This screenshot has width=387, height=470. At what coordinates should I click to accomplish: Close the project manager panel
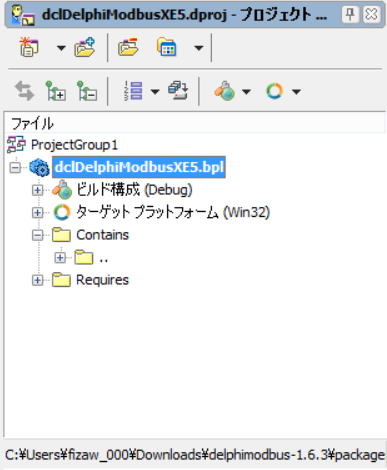(371, 15)
